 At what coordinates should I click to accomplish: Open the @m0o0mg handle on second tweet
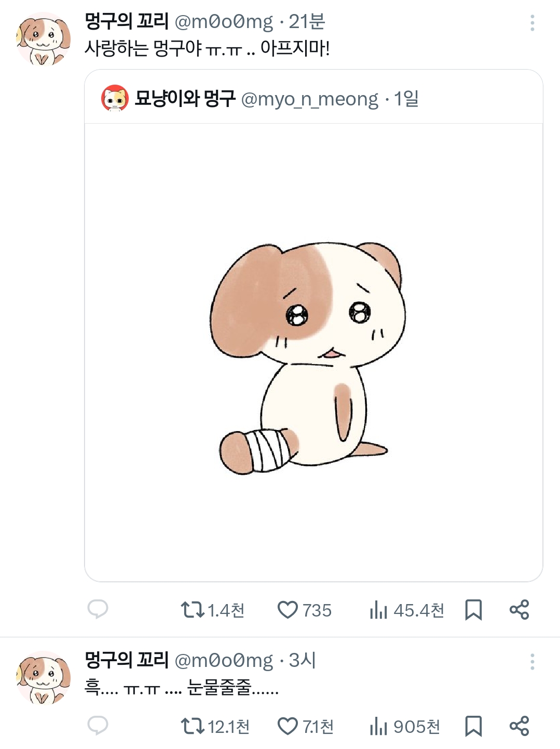point(224,660)
